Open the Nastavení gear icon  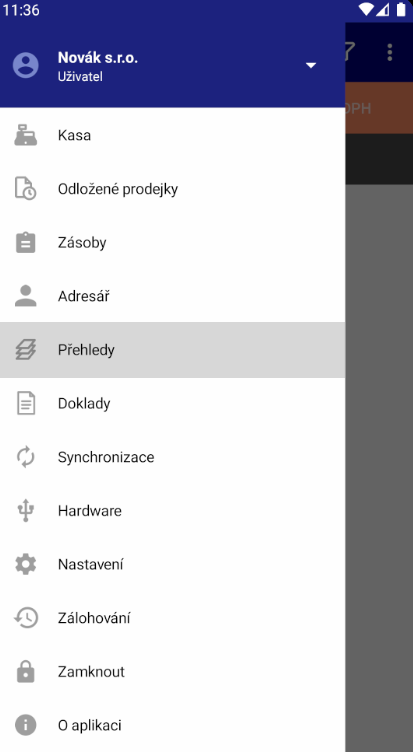pos(25,564)
